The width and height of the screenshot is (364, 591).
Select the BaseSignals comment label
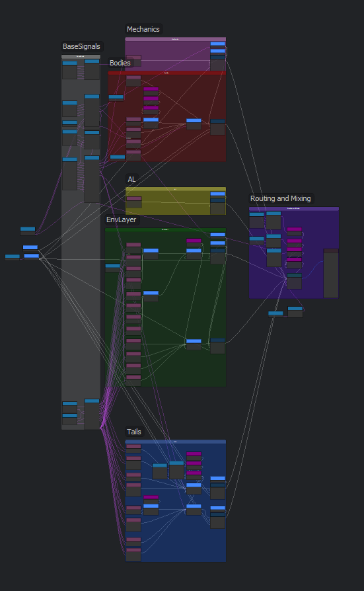[81, 46]
